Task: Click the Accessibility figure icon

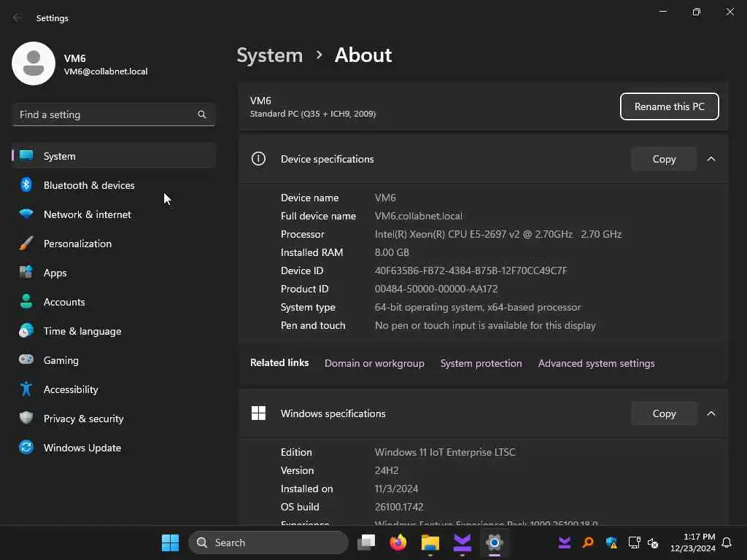Action: (x=26, y=389)
